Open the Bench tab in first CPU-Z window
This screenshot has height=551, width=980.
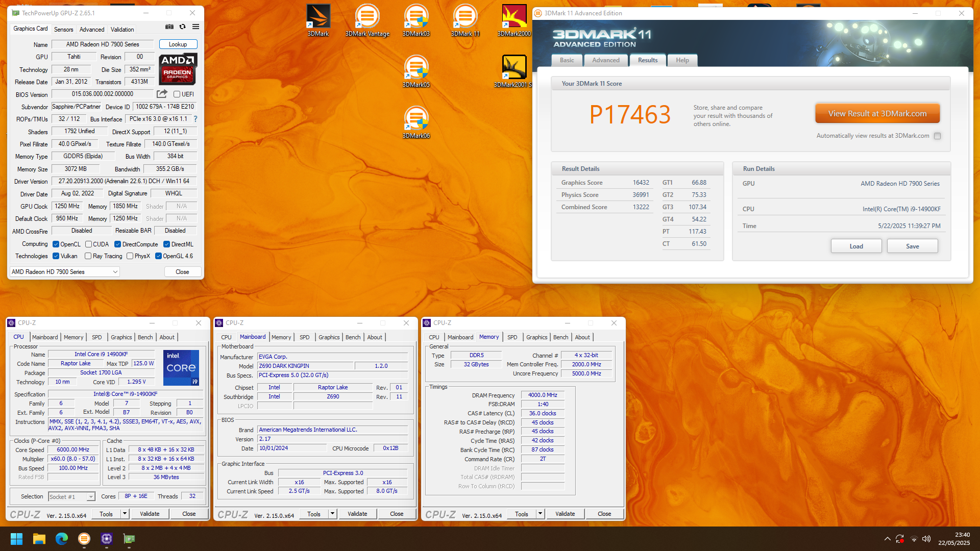145,337
